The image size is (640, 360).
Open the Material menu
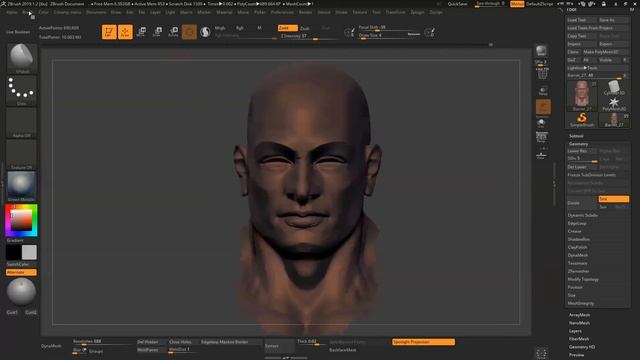coord(224,12)
